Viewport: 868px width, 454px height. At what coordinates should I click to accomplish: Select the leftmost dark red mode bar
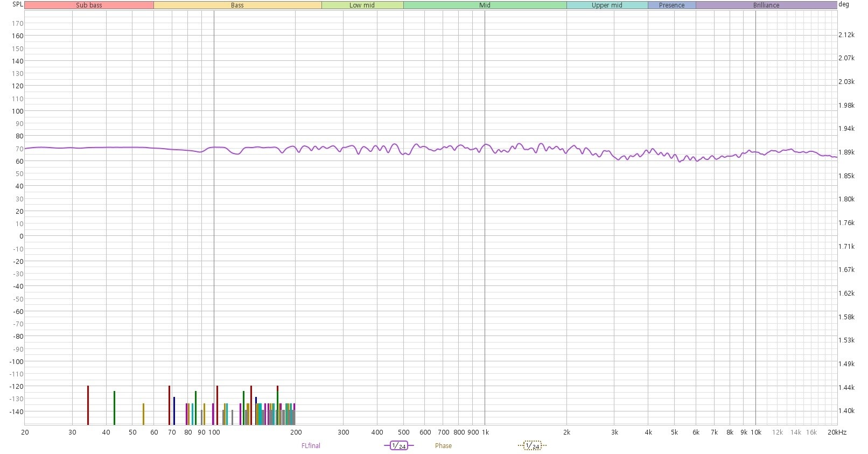(88, 405)
